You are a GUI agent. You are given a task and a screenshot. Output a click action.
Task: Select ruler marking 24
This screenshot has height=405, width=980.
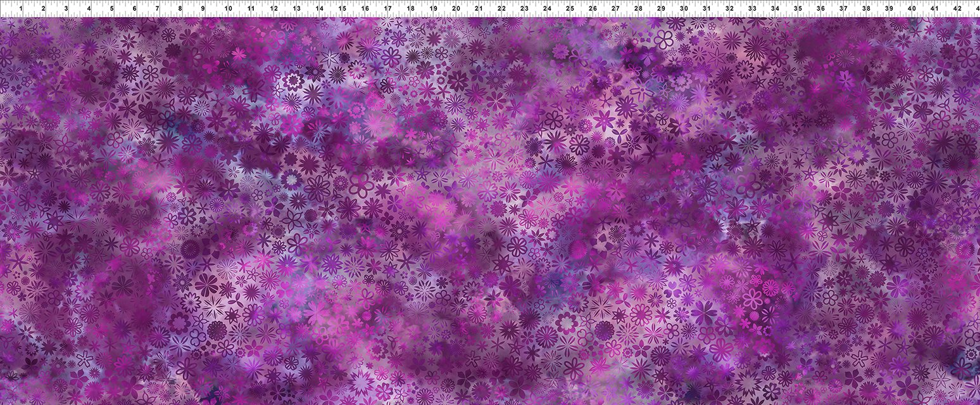pos(547,9)
